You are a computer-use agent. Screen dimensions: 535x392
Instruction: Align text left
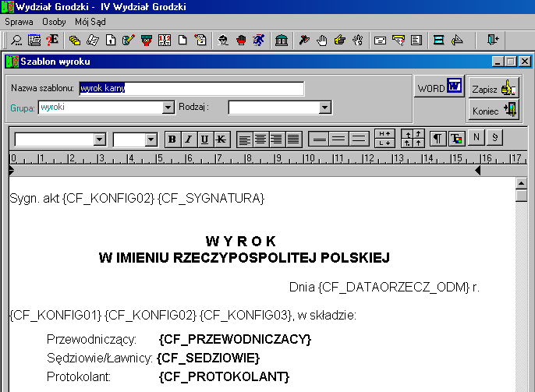pos(245,139)
